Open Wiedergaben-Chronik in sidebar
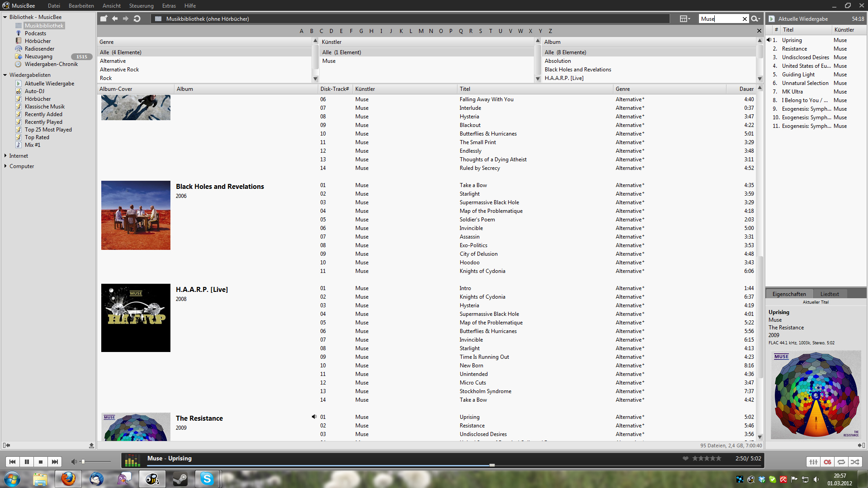 51,64
